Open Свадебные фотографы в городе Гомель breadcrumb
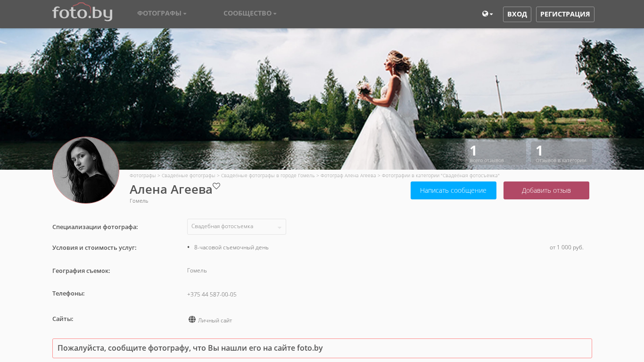This screenshot has height=362, width=644. pos(268,175)
